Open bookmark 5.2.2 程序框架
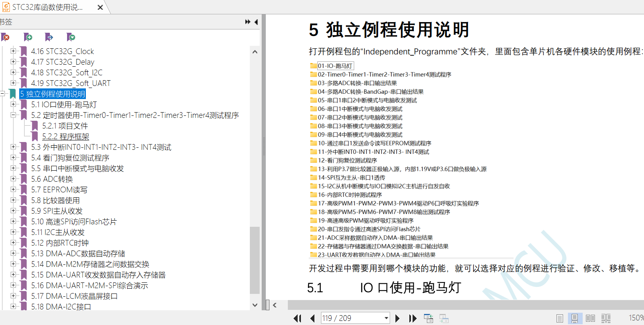The height and width of the screenshot is (325, 644). click(65, 136)
